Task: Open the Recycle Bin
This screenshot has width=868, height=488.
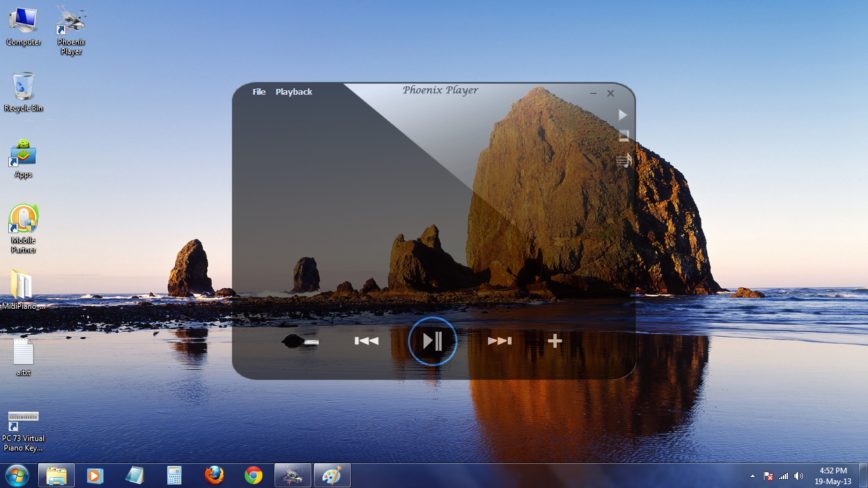Action: pyautogui.click(x=23, y=89)
